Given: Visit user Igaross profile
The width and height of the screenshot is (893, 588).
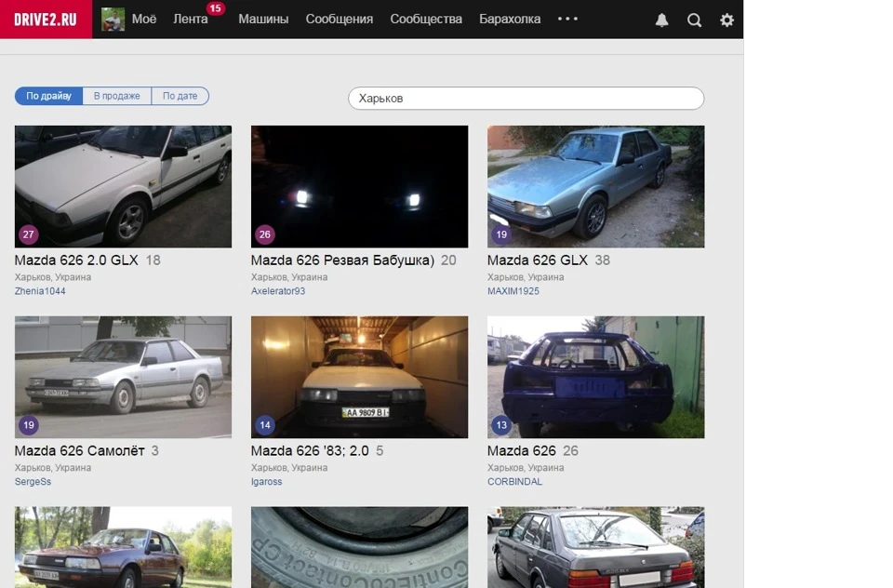Looking at the screenshot, I should coord(267,481).
